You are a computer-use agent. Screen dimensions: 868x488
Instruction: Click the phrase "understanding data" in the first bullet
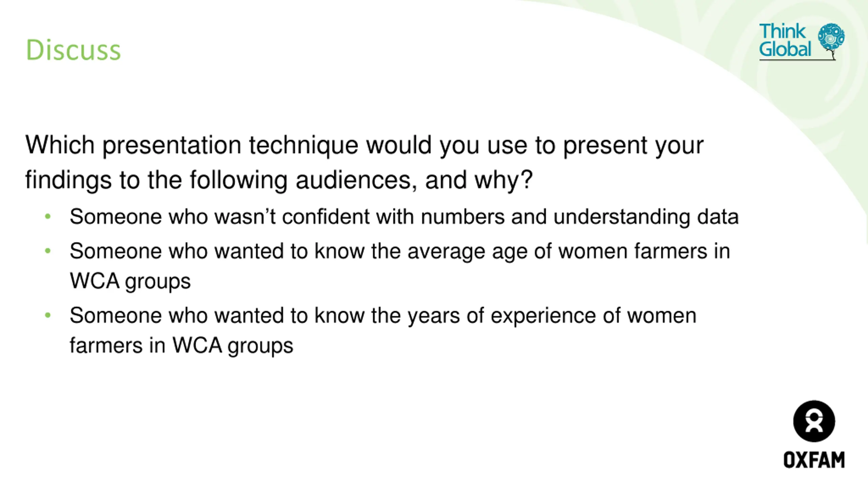pos(646,217)
